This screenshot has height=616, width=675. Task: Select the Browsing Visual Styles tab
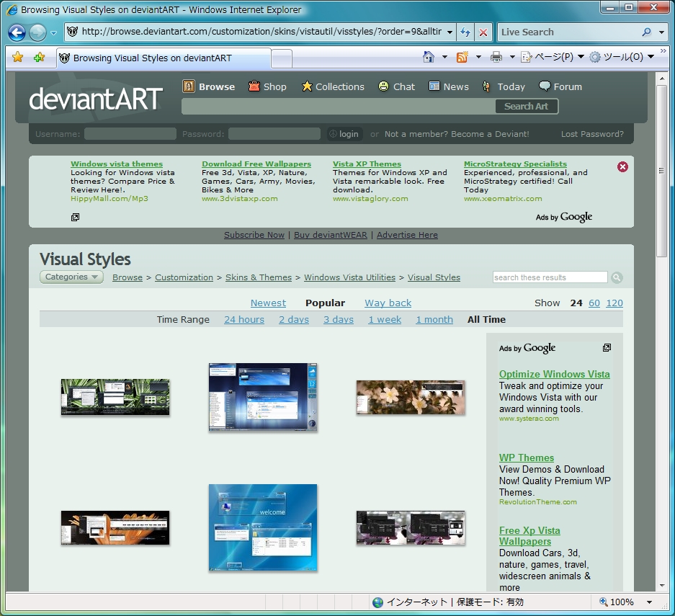(x=164, y=58)
